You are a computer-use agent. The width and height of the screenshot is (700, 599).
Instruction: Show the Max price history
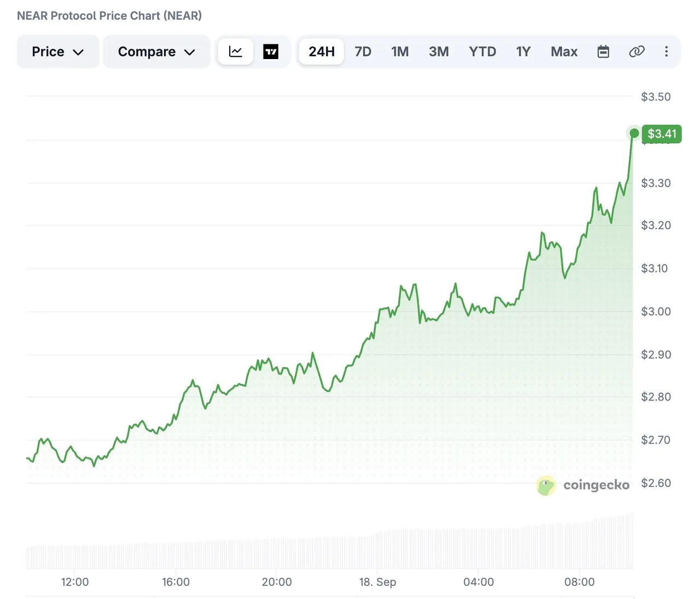point(564,52)
